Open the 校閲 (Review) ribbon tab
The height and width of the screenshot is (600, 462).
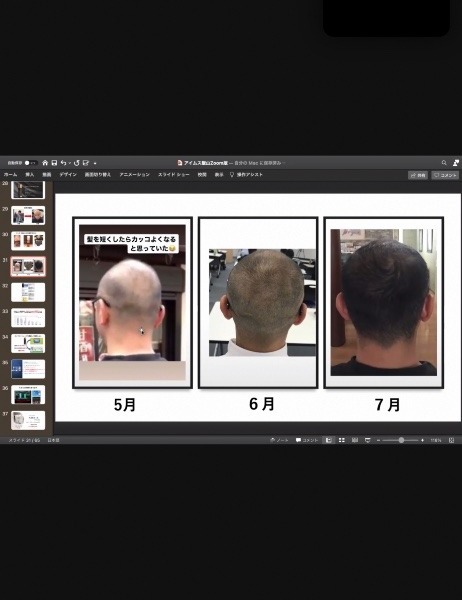(x=202, y=174)
